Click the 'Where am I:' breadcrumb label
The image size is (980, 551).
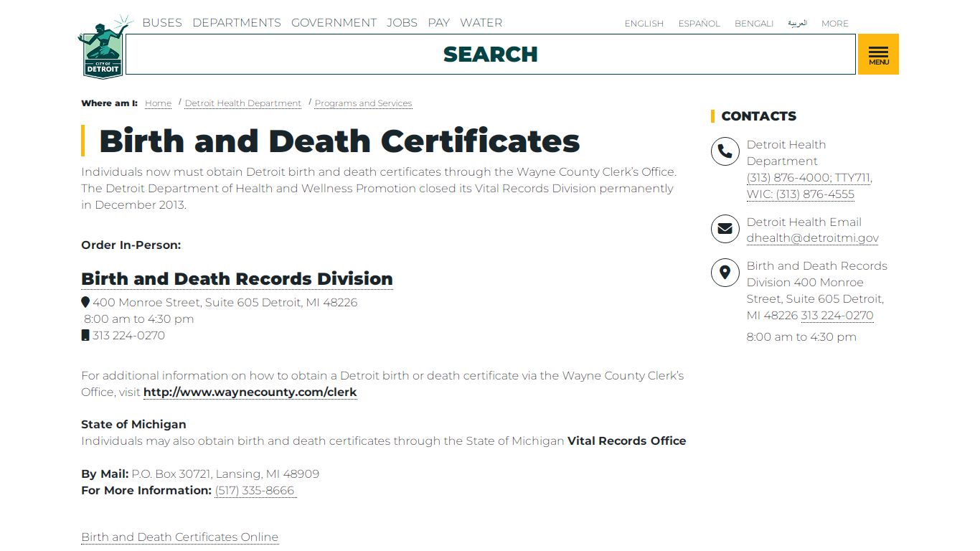(x=109, y=103)
